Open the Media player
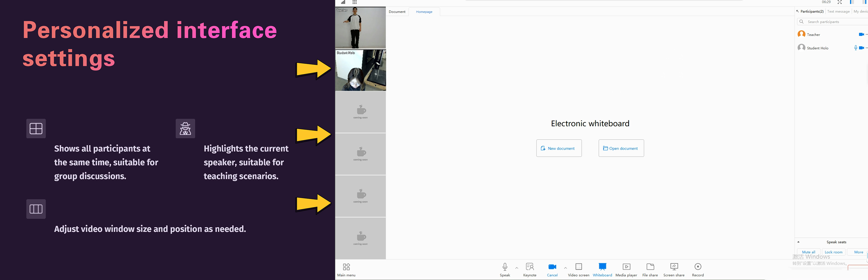868x280 pixels. tap(626, 267)
